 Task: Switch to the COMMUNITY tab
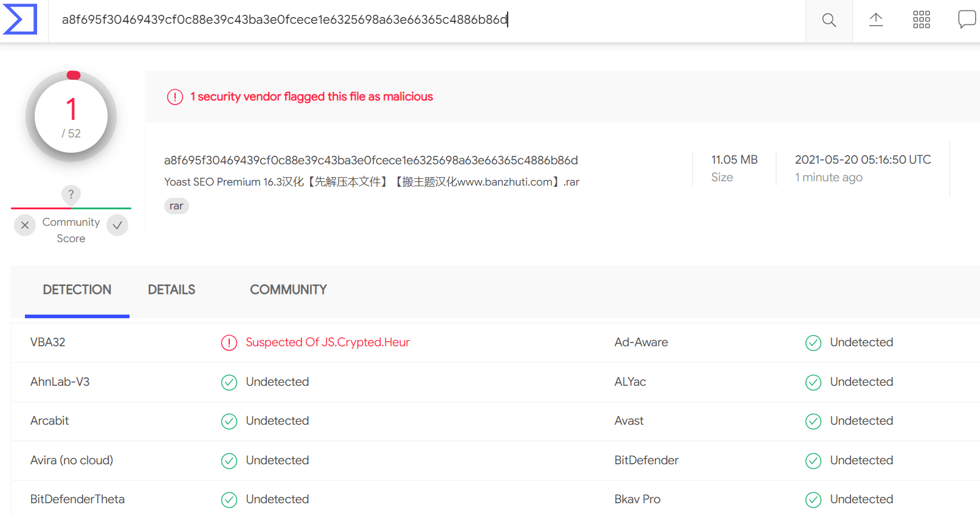click(x=288, y=290)
